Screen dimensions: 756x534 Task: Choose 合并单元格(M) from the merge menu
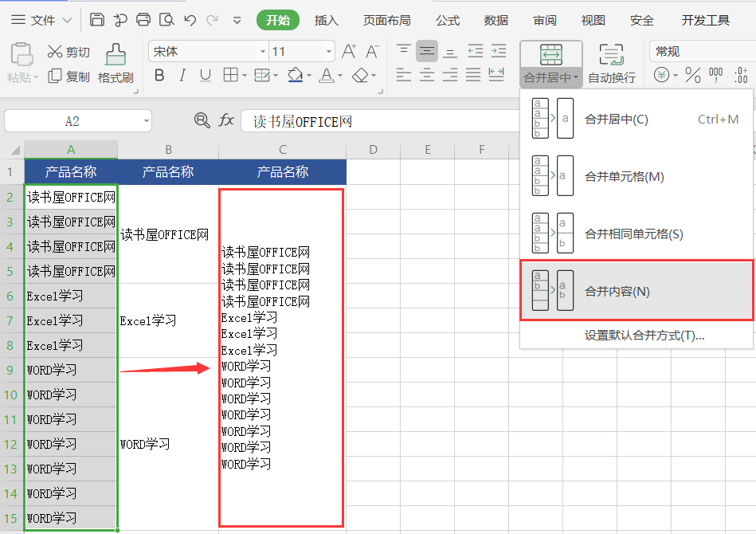pyautogui.click(x=637, y=177)
